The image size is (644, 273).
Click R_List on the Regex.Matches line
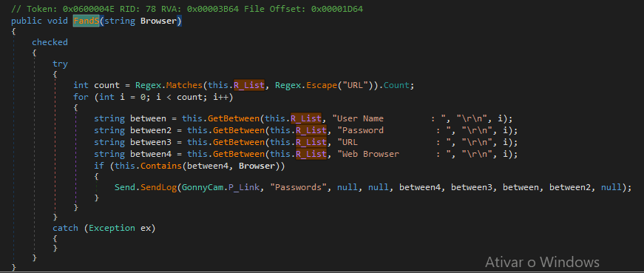pos(248,85)
